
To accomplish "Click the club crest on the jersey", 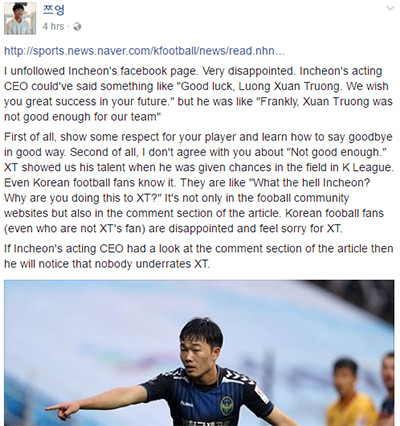I will tap(227, 405).
